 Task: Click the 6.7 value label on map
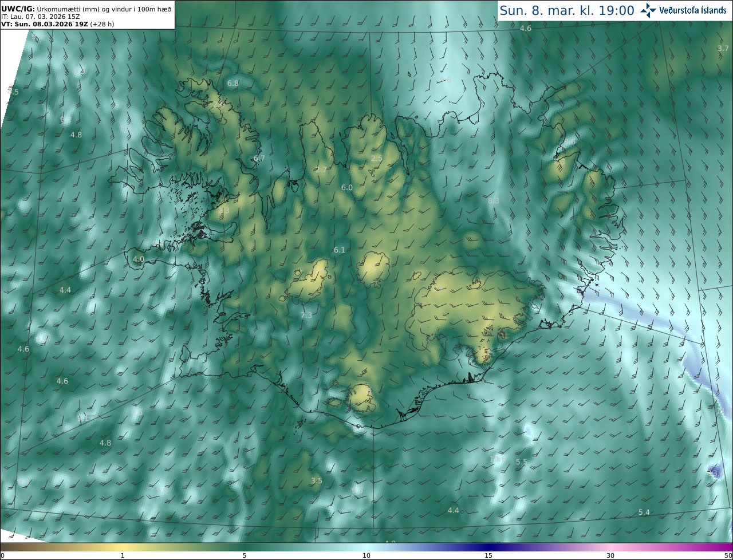pyautogui.click(x=259, y=158)
